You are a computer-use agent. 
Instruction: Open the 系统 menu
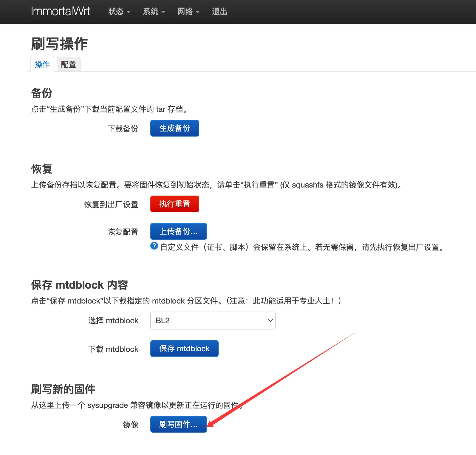coord(154,12)
